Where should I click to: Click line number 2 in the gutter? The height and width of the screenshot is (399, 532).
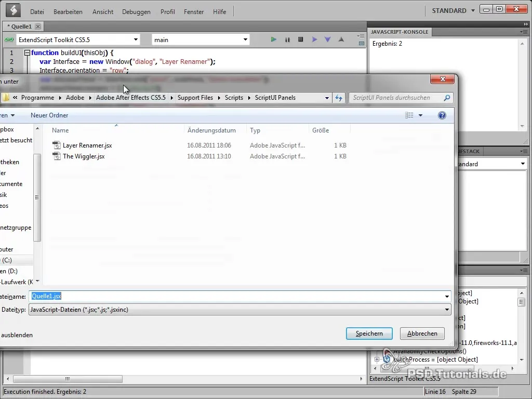[11, 61]
